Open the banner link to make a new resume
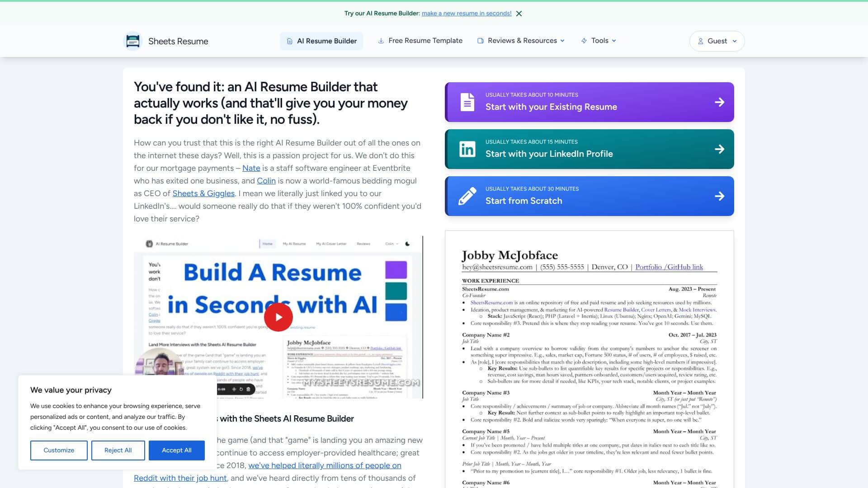The image size is (868, 488). pyautogui.click(x=467, y=14)
